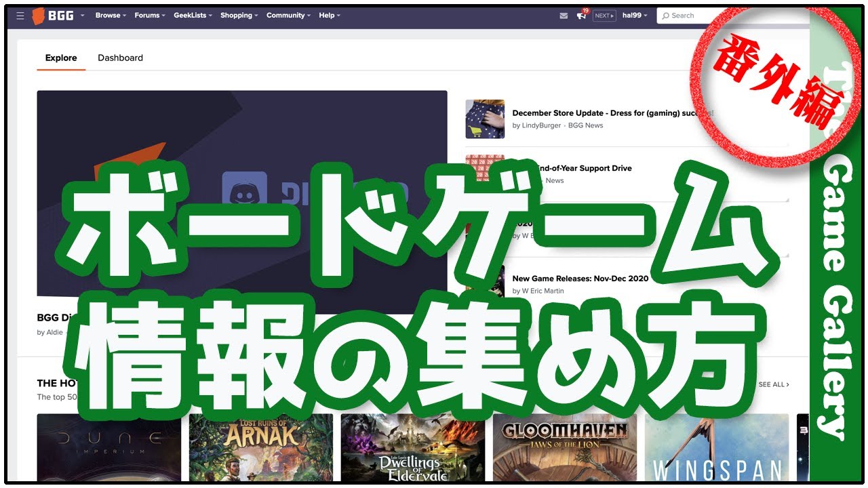868x488 pixels.
Task: Open December Store Update article thumbnail
Action: click(485, 119)
